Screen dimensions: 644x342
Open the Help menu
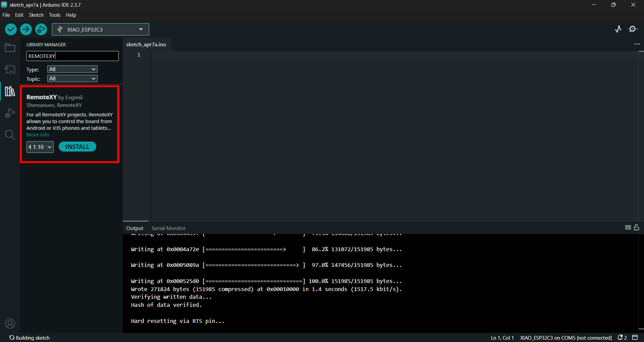(x=71, y=15)
